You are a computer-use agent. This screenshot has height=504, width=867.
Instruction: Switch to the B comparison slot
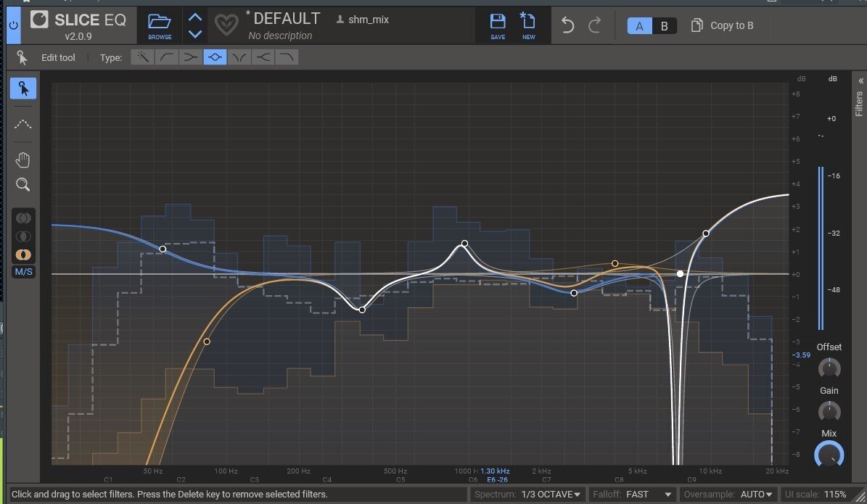665,25
